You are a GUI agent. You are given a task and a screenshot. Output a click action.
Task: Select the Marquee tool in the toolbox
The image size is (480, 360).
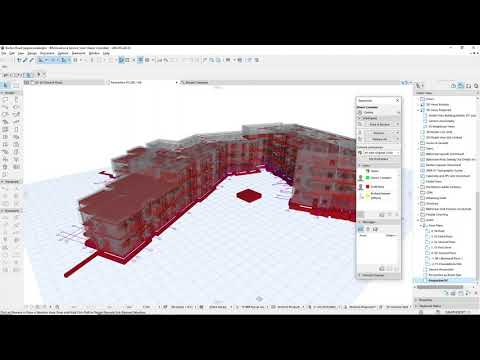pos(16,85)
